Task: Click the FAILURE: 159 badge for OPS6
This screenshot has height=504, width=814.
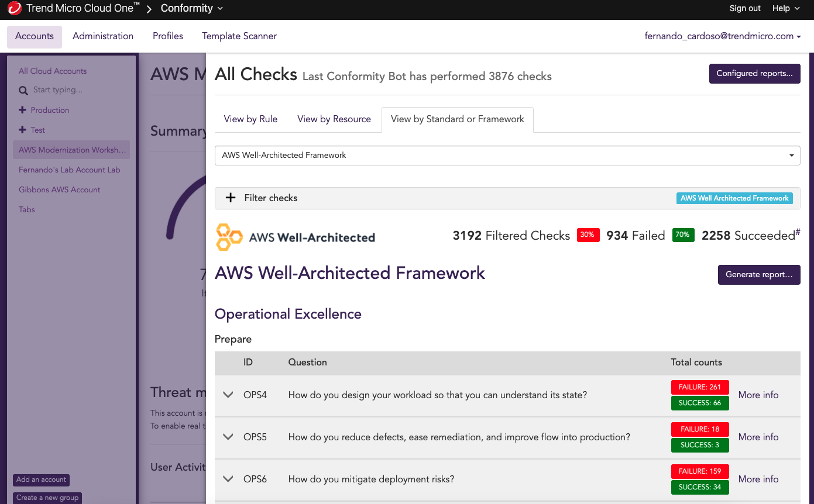Action: point(699,471)
